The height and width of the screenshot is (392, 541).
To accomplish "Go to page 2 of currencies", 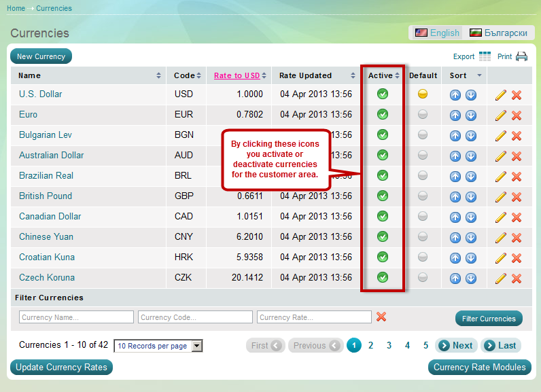I will (x=371, y=346).
